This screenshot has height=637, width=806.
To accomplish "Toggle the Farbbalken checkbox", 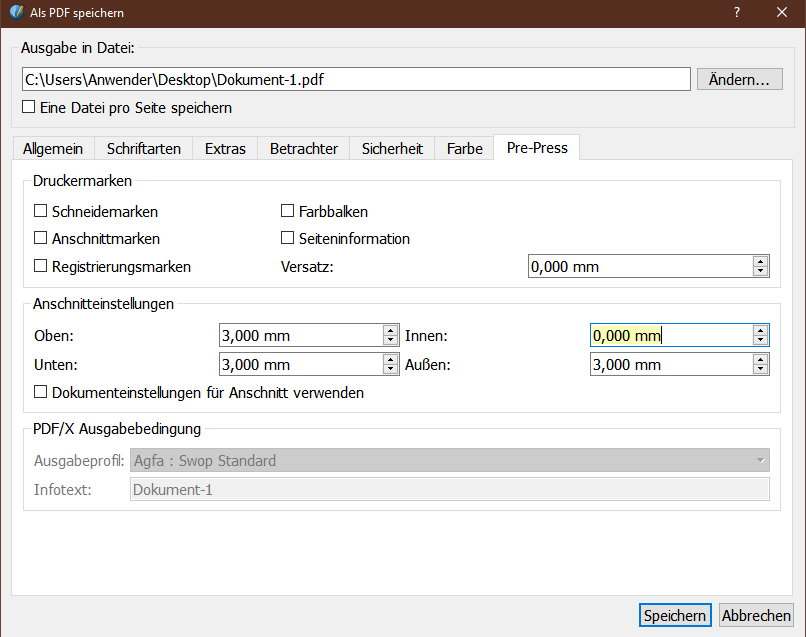I will [288, 211].
